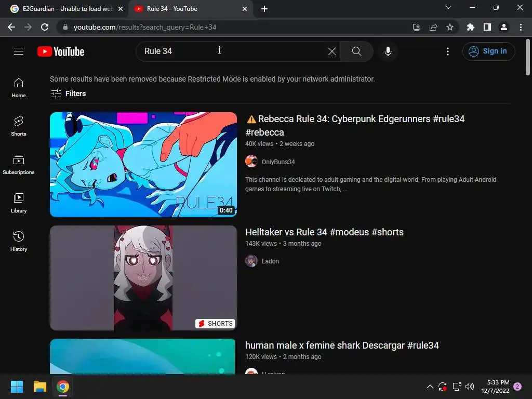Open the notification badge in the taskbar
The image size is (532, 399).
(517, 387)
